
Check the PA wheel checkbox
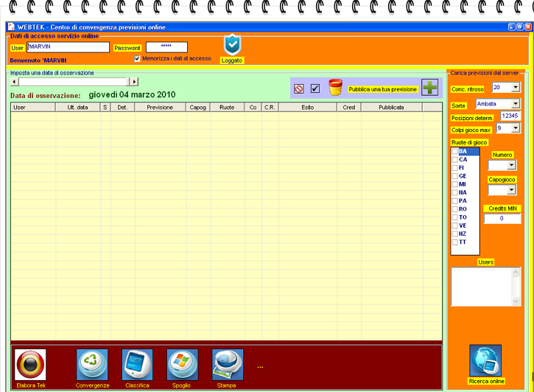pyautogui.click(x=455, y=200)
